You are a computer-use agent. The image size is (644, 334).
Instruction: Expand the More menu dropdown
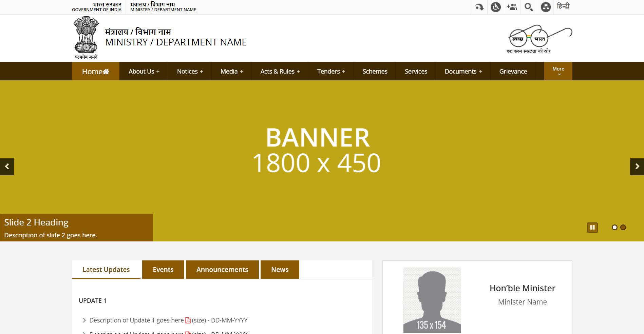tap(558, 71)
